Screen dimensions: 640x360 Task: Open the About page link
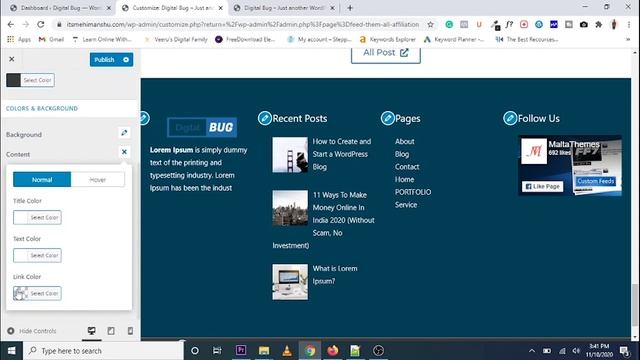coord(404,141)
